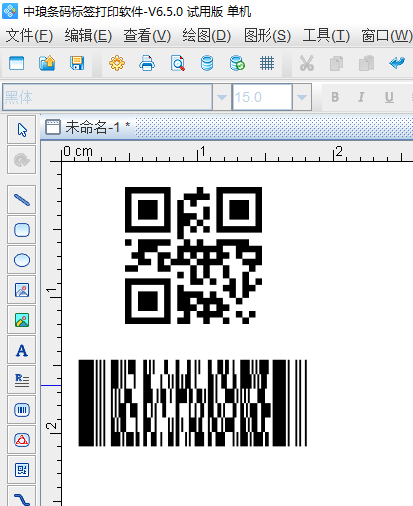Click the scissors cut icon
Screen dimensions: 413x506
click(307, 63)
